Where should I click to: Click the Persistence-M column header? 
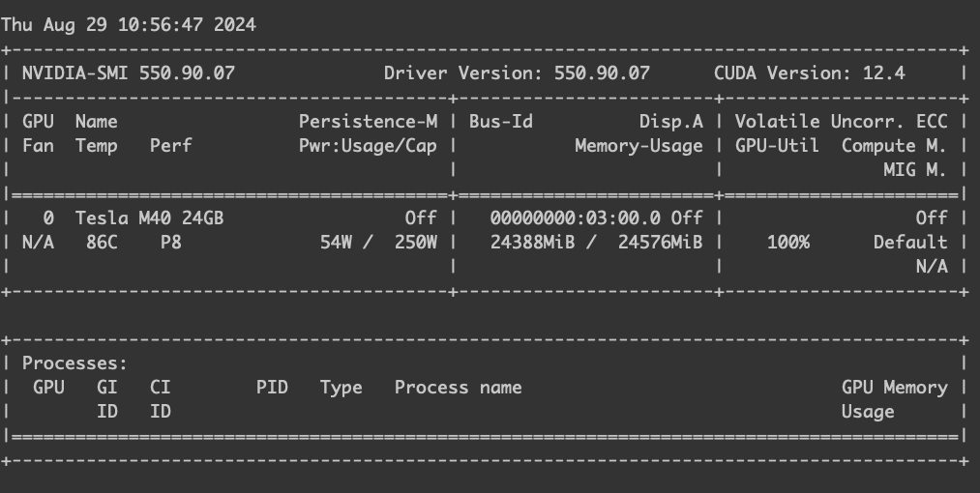pos(369,121)
